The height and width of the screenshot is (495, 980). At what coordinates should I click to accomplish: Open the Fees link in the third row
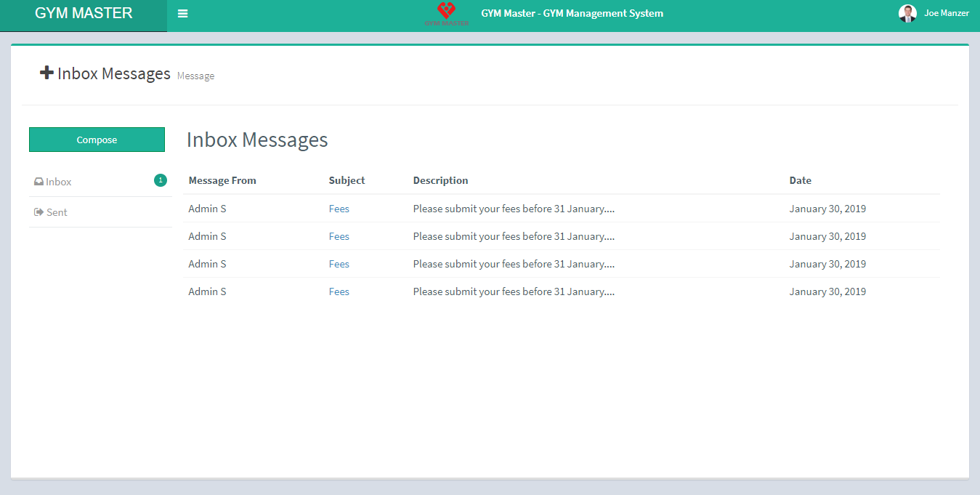tap(339, 264)
